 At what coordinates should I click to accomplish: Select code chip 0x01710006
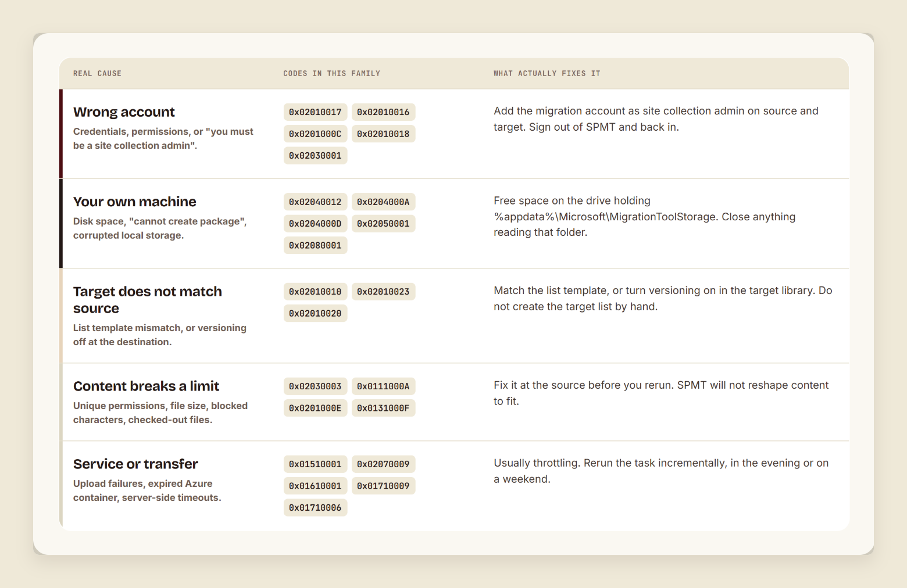tap(315, 508)
